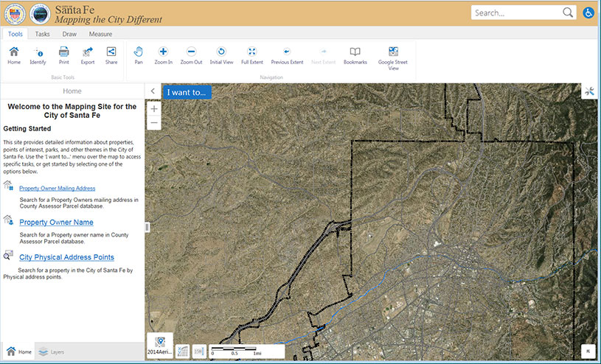
Task: Select the Home tab at the panel bottom
Action: pos(19,351)
